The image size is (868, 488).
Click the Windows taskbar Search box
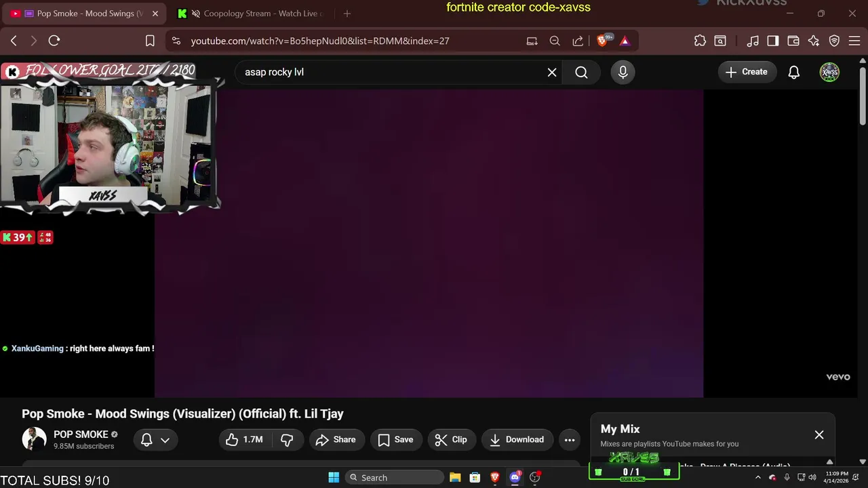point(395,477)
